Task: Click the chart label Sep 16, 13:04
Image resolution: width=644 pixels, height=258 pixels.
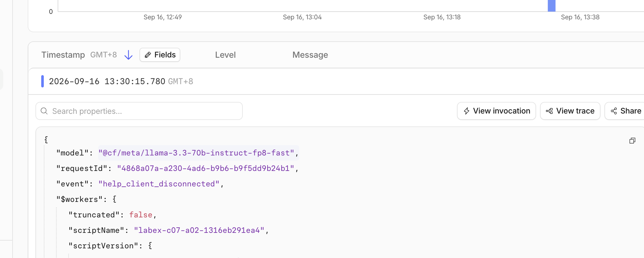Action: pos(302,17)
